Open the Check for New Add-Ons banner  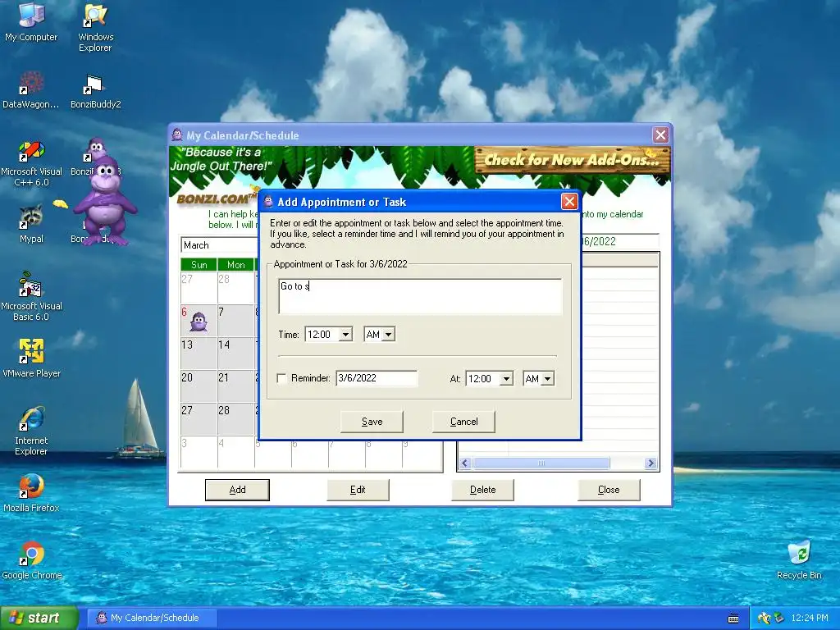pos(572,160)
